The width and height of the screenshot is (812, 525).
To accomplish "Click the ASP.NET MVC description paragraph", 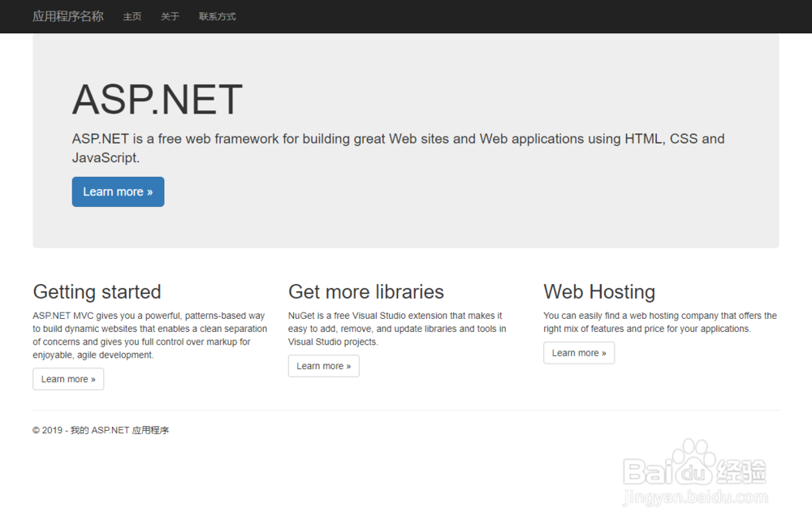I will 149,335.
